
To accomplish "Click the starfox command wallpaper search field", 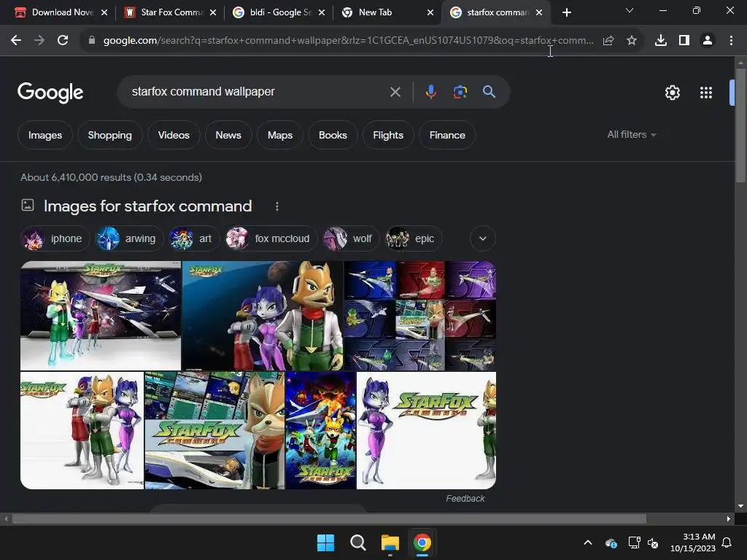I will click(258, 91).
